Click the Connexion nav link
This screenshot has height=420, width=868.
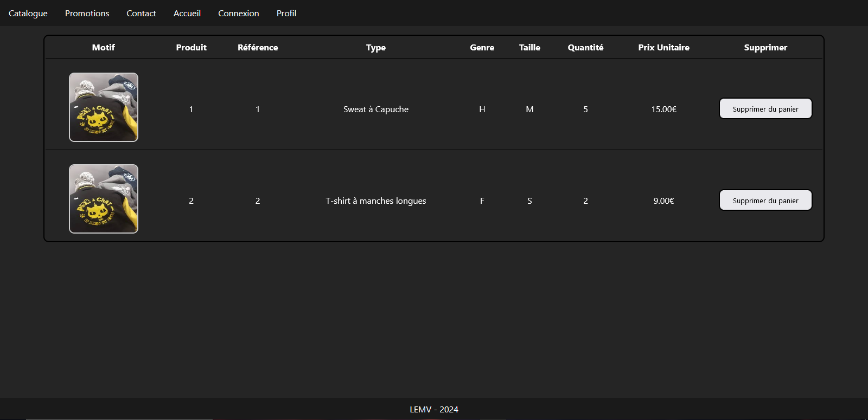[x=239, y=13]
